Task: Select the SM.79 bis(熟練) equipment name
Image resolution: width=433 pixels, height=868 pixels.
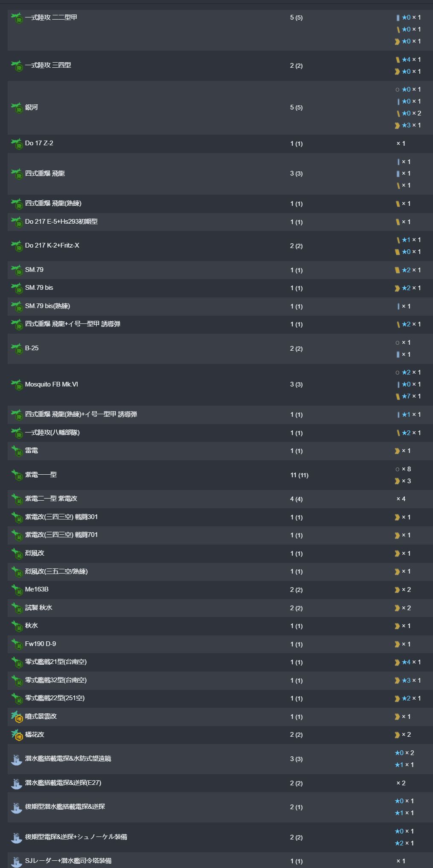Action: pyautogui.click(x=47, y=306)
